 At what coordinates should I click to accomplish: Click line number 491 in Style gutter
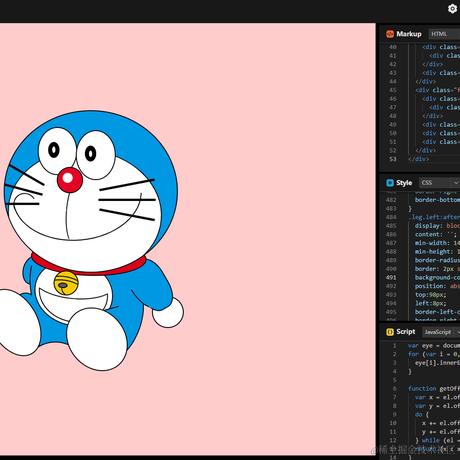391,277
